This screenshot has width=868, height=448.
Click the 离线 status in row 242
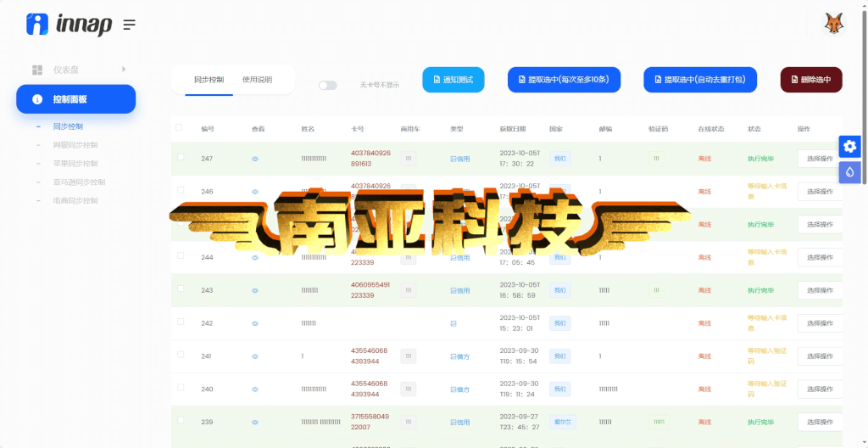[704, 324]
